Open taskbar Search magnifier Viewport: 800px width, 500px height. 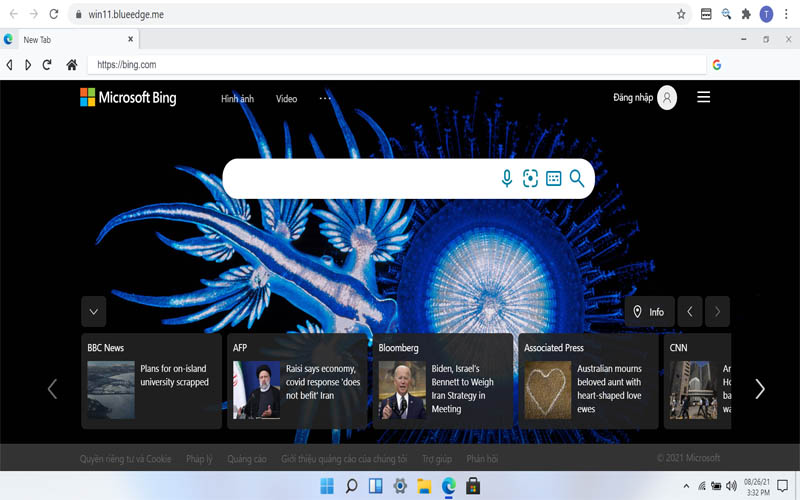[x=351, y=486]
